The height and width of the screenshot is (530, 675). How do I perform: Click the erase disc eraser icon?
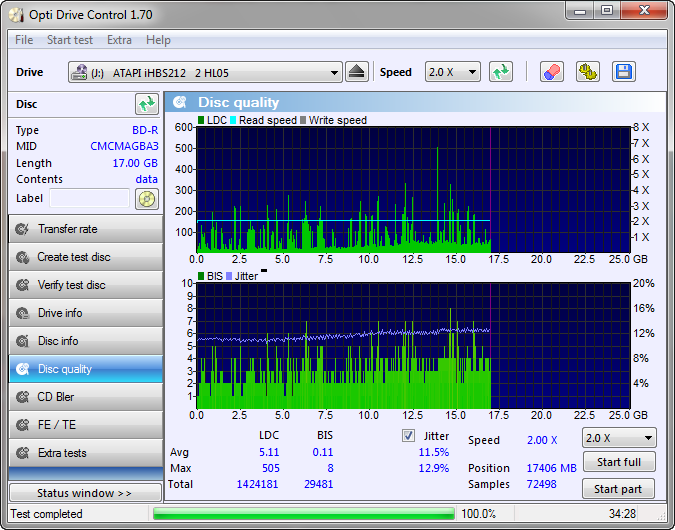551,72
